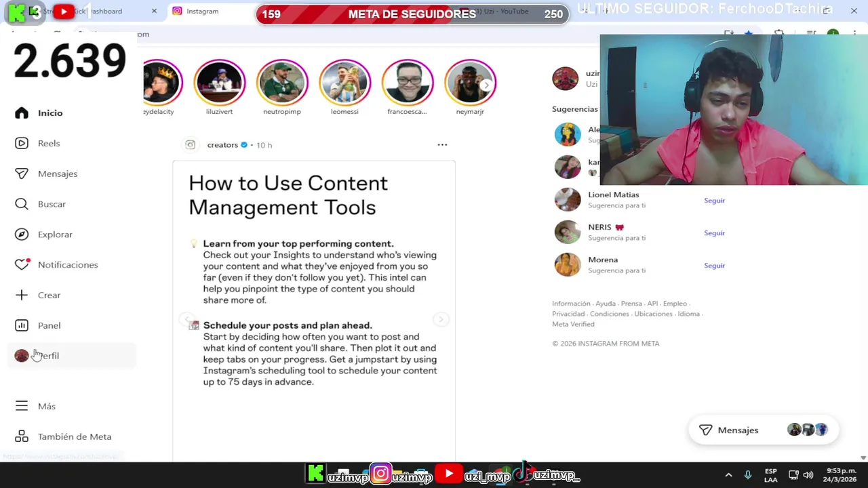
Task: Open the floating Mensajes paper-plane icon
Action: pyautogui.click(x=706, y=430)
